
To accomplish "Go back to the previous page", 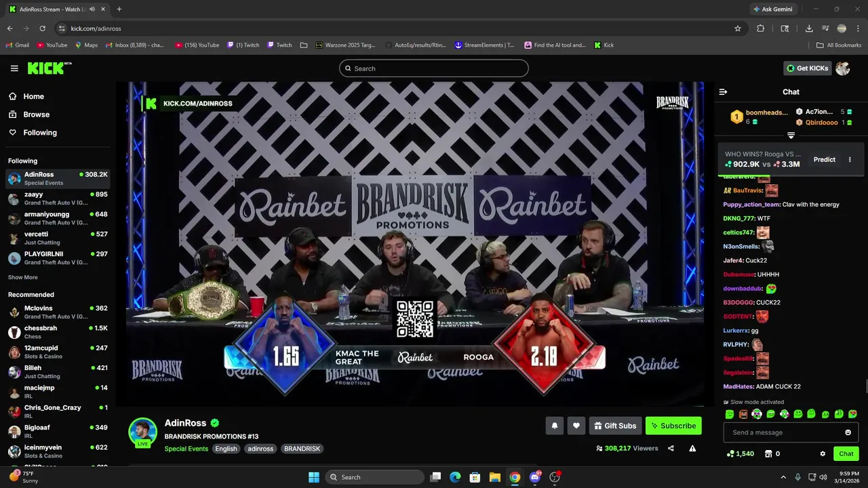I will [x=9, y=28].
